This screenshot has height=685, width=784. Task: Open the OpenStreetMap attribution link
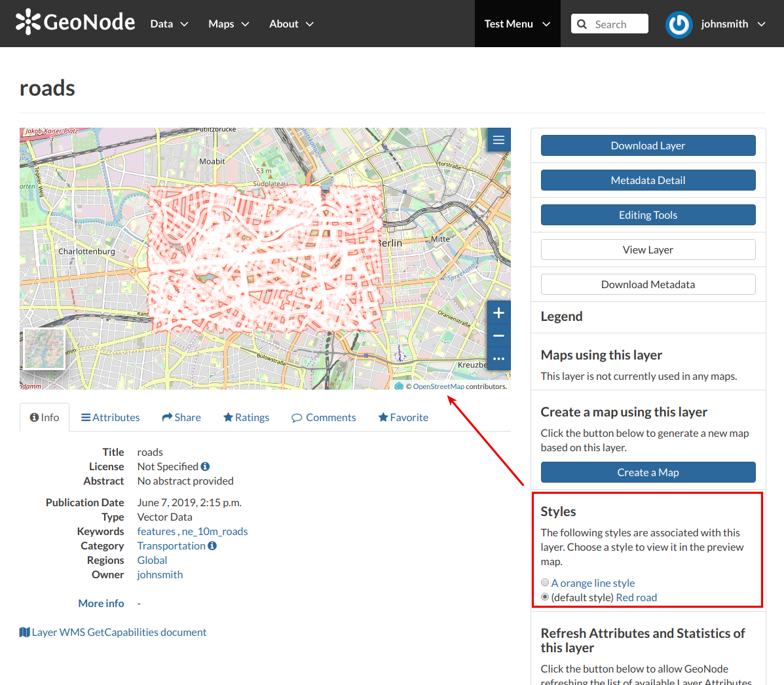tap(438, 386)
